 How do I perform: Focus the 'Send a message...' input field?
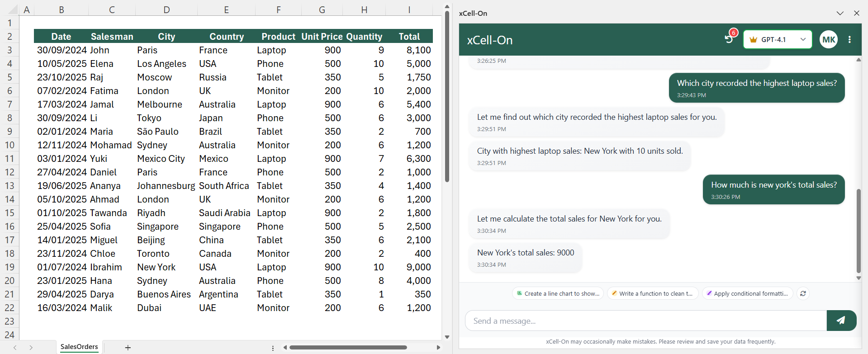pyautogui.click(x=645, y=321)
